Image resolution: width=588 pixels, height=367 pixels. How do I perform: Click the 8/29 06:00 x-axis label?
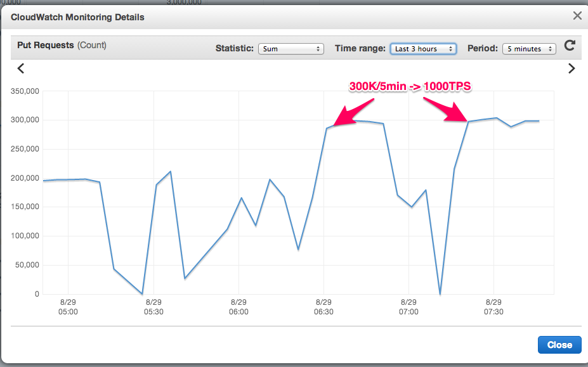pos(238,307)
